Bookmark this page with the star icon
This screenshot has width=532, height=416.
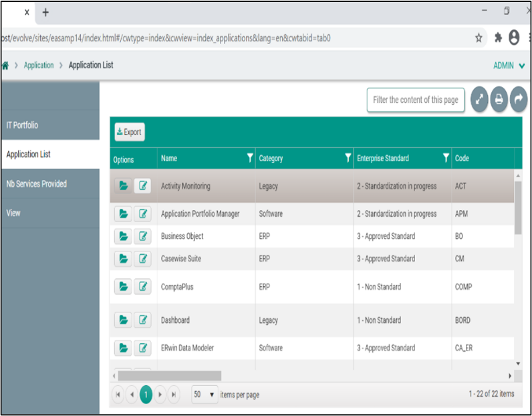coord(479,38)
